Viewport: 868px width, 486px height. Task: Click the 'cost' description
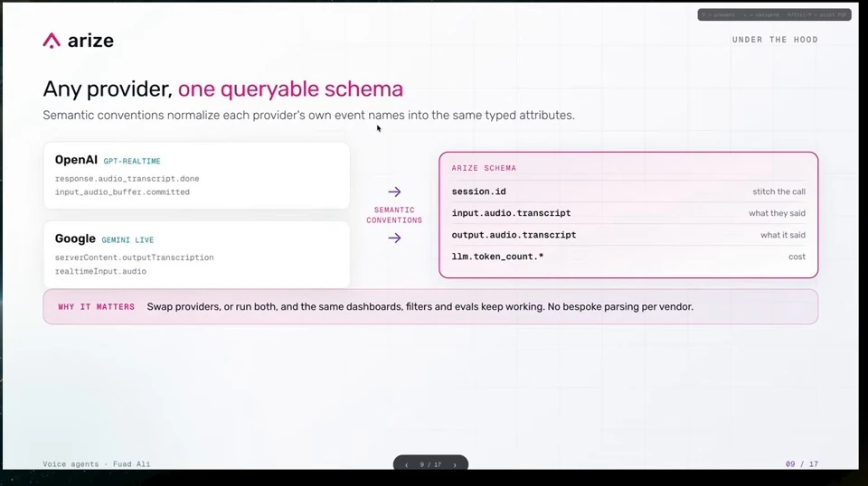[x=797, y=257]
